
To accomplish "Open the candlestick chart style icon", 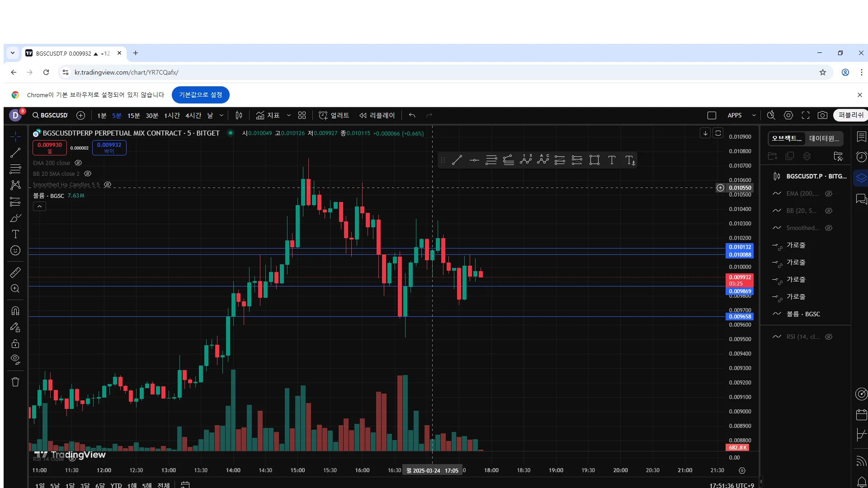I will click(239, 115).
